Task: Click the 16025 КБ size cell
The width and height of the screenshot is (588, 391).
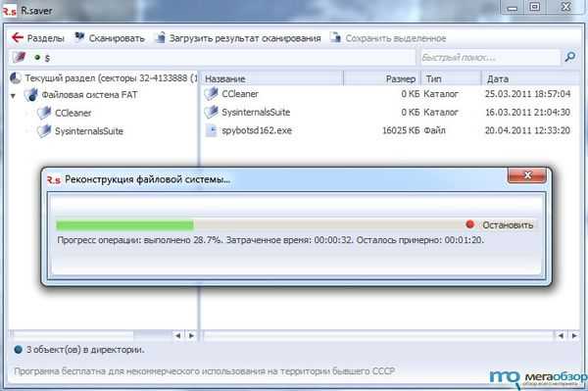Action: 401,130
